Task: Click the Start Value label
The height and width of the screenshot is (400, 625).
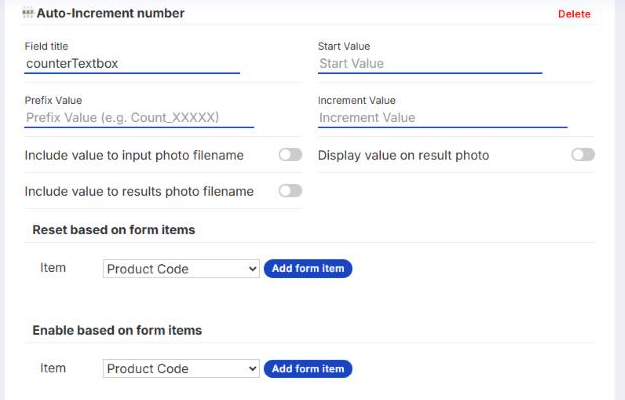Action: pyautogui.click(x=344, y=46)
